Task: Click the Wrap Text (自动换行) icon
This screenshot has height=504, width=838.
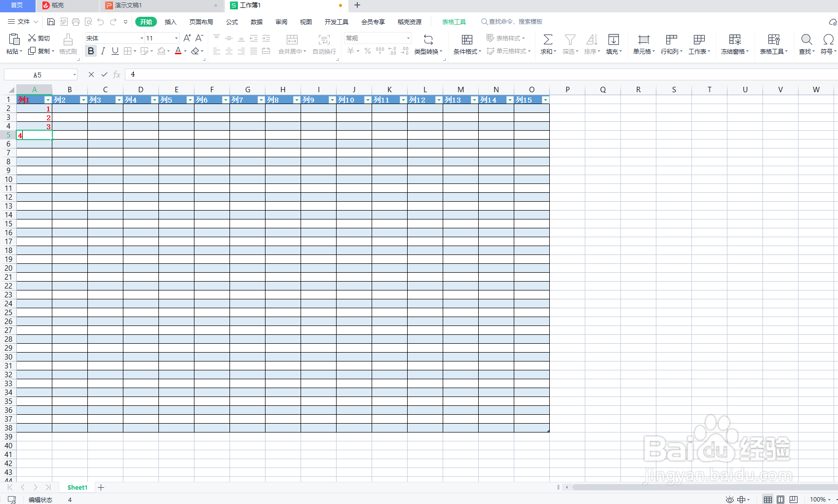Action: (324, 39)
